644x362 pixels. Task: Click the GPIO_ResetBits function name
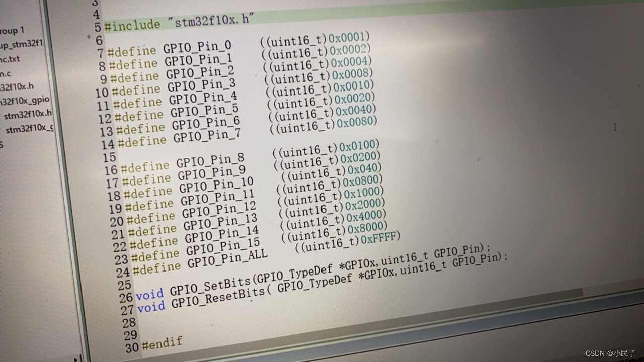tap(218, 299)
